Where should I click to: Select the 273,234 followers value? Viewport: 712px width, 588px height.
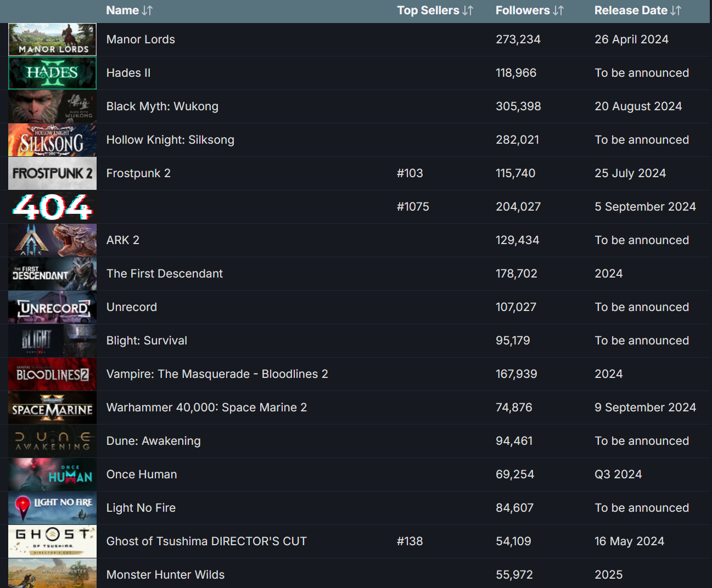[x=518, y=39]
